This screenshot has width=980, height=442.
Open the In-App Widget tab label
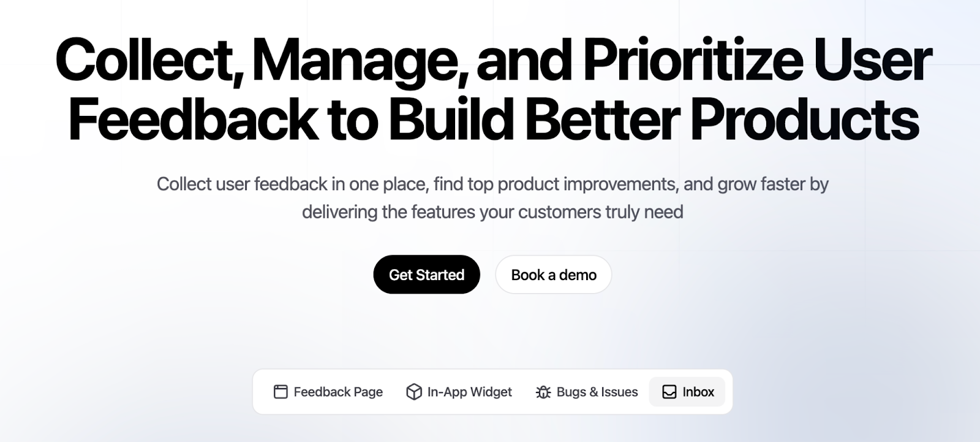click(x=470, y=392)
